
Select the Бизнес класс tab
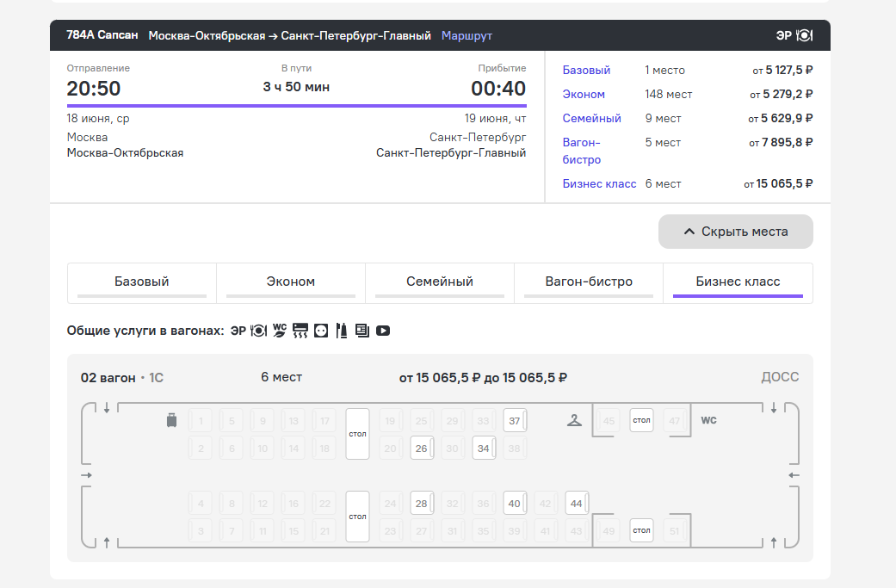(738, 283)
